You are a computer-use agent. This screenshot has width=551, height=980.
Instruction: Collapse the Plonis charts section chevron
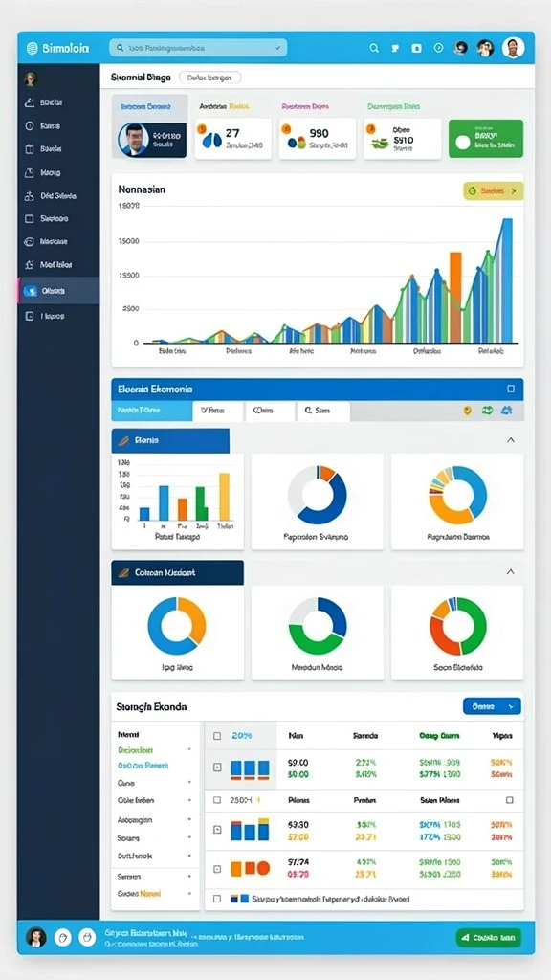pyautogui.click(x=511, y=440)
